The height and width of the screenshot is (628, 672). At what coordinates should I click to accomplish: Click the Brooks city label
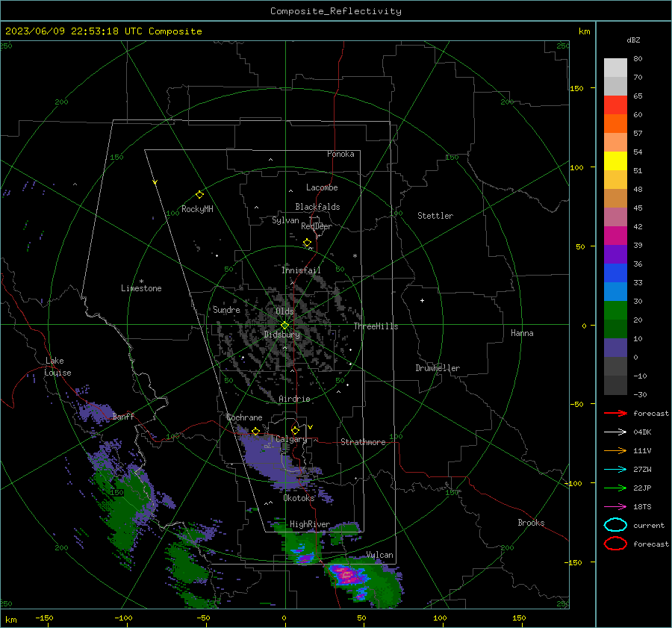click(x=531, y=523)
